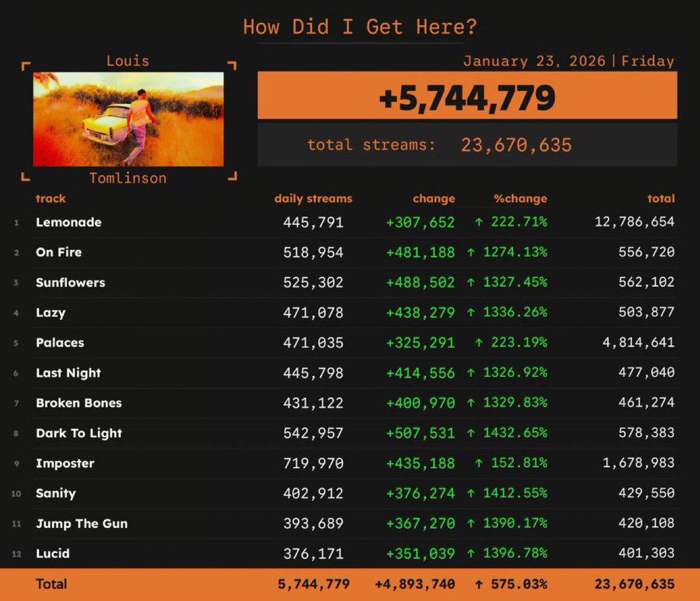Select the Broken Bones track name

tap(79, 403)
